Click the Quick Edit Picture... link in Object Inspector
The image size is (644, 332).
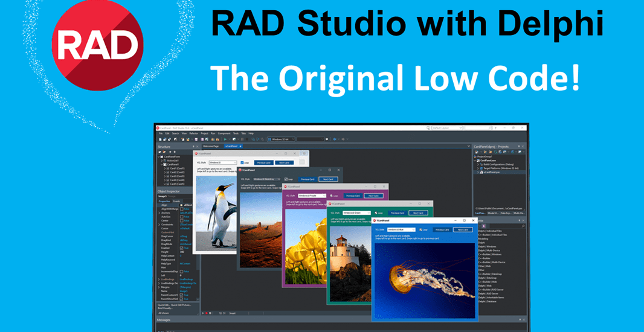click(181, 305)
